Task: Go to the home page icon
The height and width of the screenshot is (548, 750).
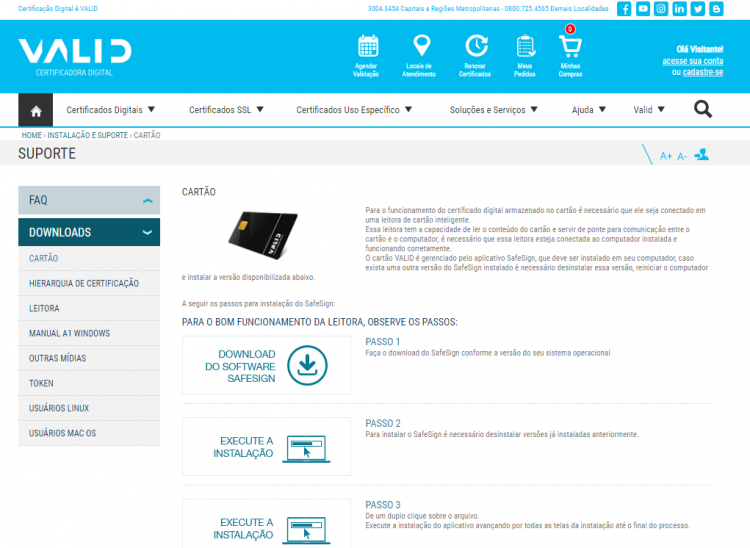Action: (x=36, y=110)
